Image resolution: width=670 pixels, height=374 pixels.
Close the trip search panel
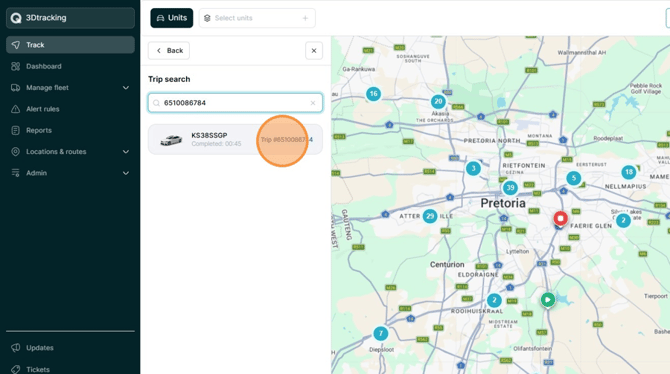click(x=314, y=50)
